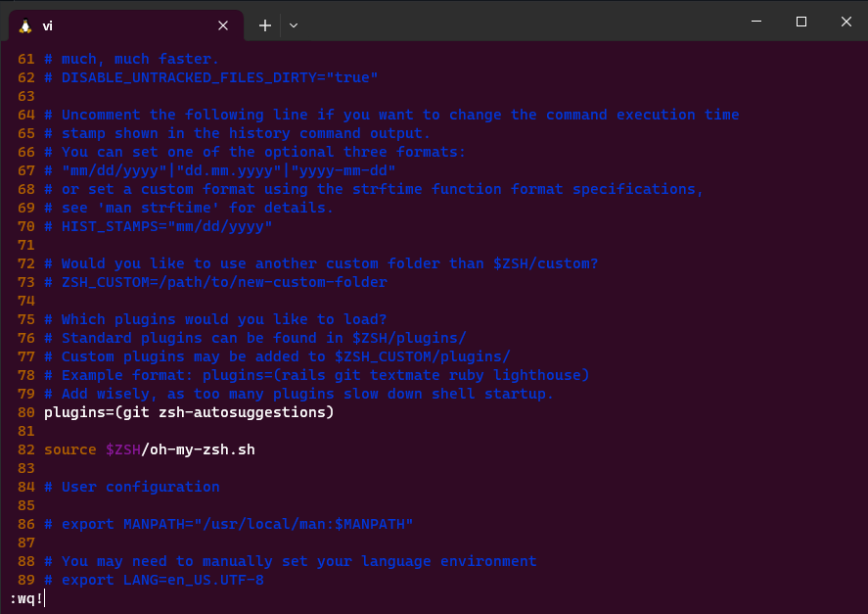Click the source $ZSH/oh-my-zsh.sh line
868x614 pixels.
coord(150,449)
